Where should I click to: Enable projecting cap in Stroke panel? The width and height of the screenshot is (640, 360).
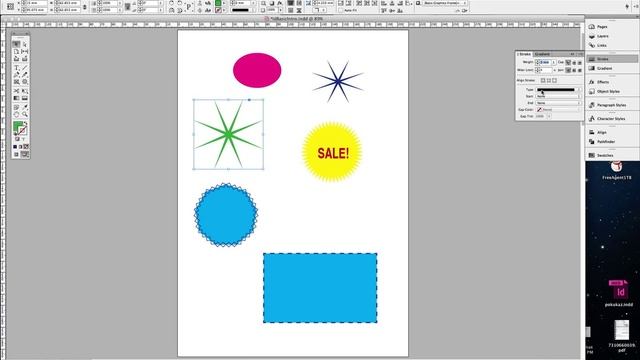(x=580, y=62)
